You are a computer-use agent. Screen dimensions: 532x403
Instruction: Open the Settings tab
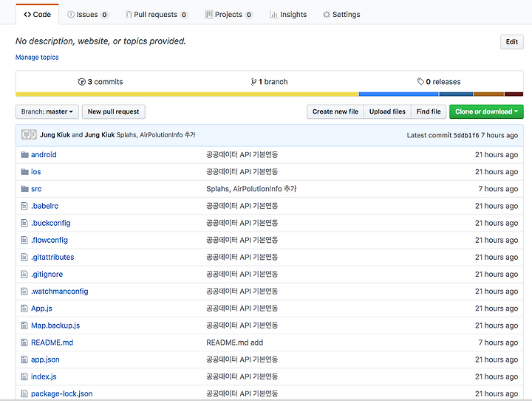341,15
